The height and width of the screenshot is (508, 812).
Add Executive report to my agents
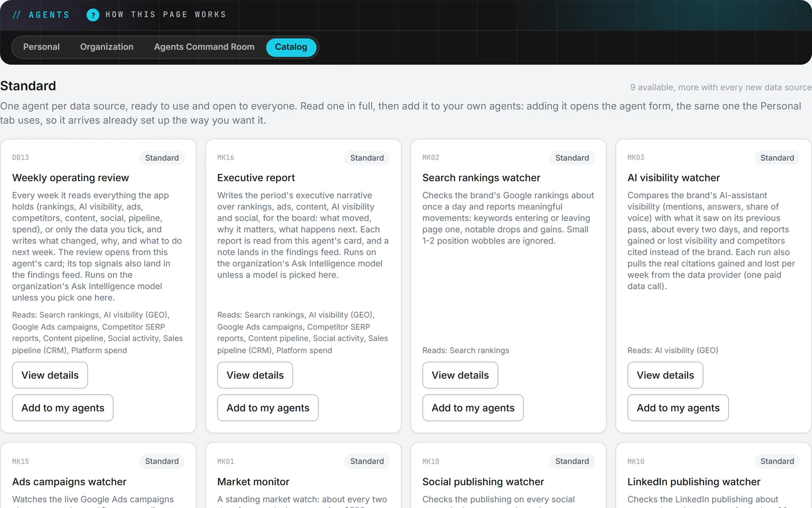[x=268, y=408]
